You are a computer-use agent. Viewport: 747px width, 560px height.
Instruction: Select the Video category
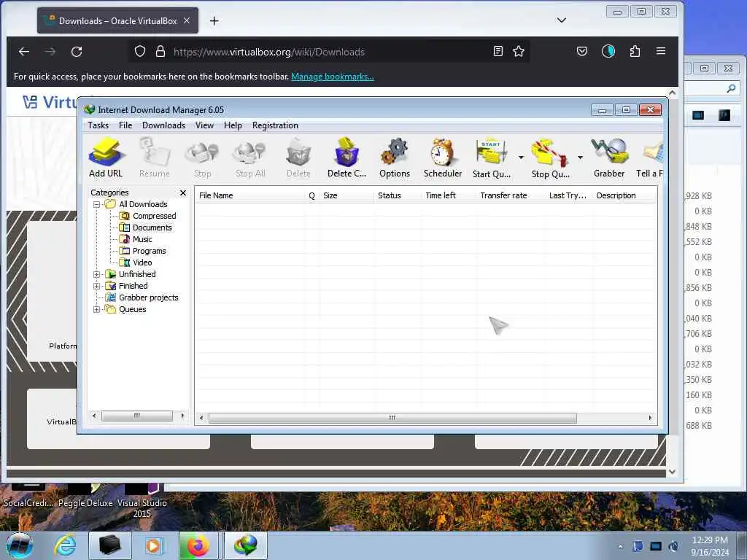point(142,262)
